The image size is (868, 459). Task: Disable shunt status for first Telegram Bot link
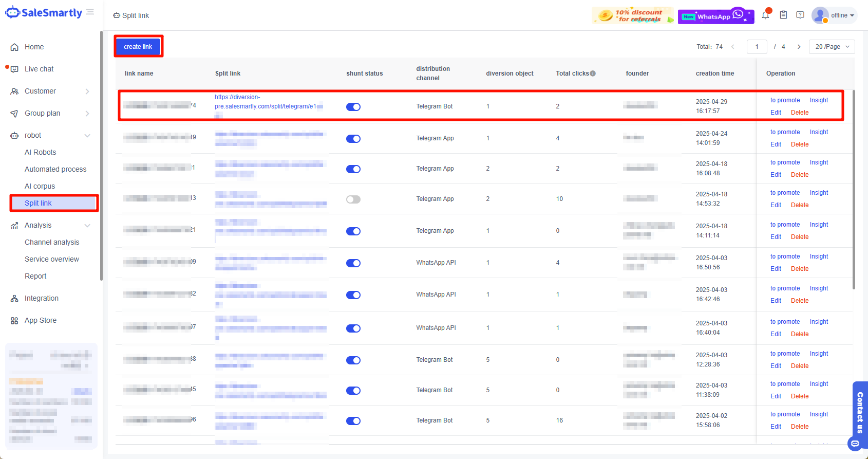pyautogui.click(x=353, y=107)
